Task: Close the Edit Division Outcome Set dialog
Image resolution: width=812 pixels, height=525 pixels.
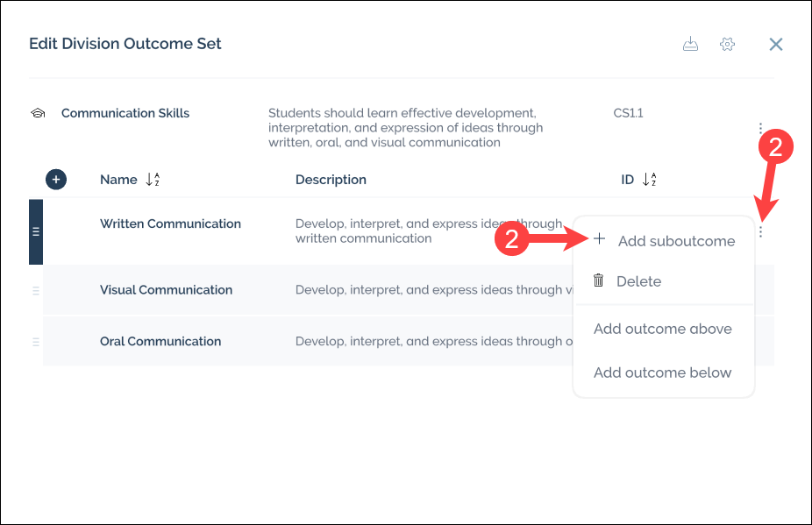Action: click(x=775, y=45)
